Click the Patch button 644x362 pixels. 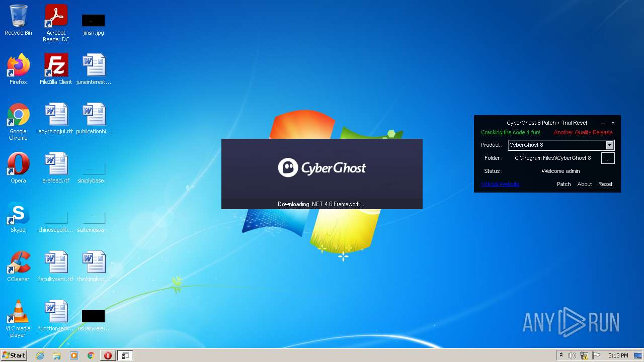[563, 184]
